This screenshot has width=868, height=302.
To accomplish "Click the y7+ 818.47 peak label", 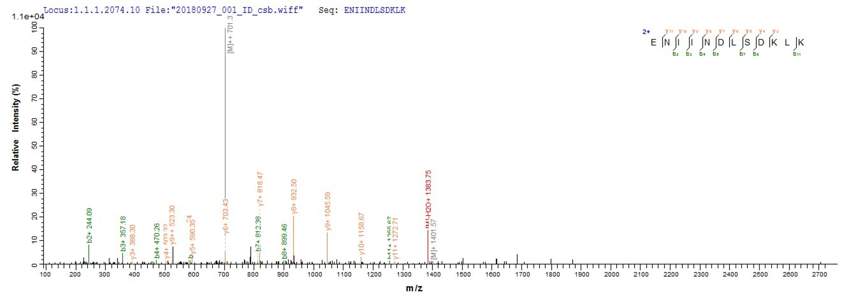I will 260,189.
